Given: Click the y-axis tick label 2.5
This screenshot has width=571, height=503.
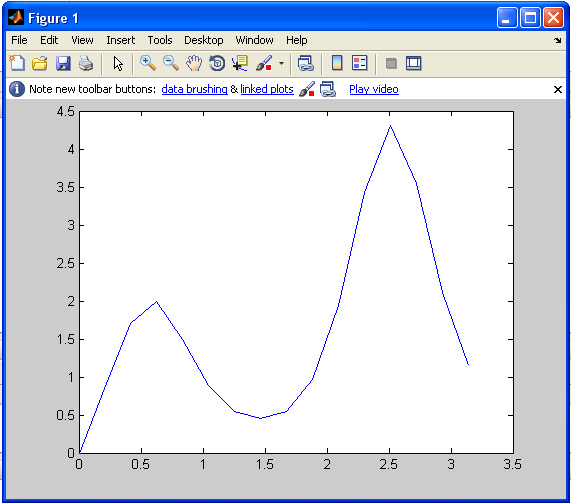Looking at the screenshot, I should (66, 263).
